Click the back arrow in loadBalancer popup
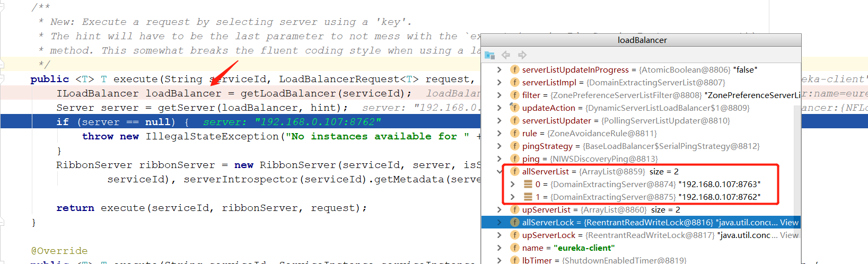 click(506, 55)
